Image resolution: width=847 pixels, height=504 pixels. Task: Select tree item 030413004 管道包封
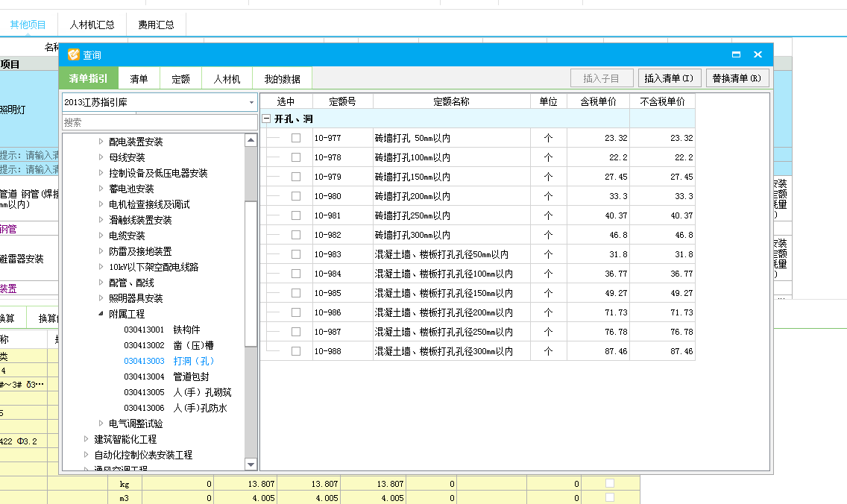tap(166, 377)
